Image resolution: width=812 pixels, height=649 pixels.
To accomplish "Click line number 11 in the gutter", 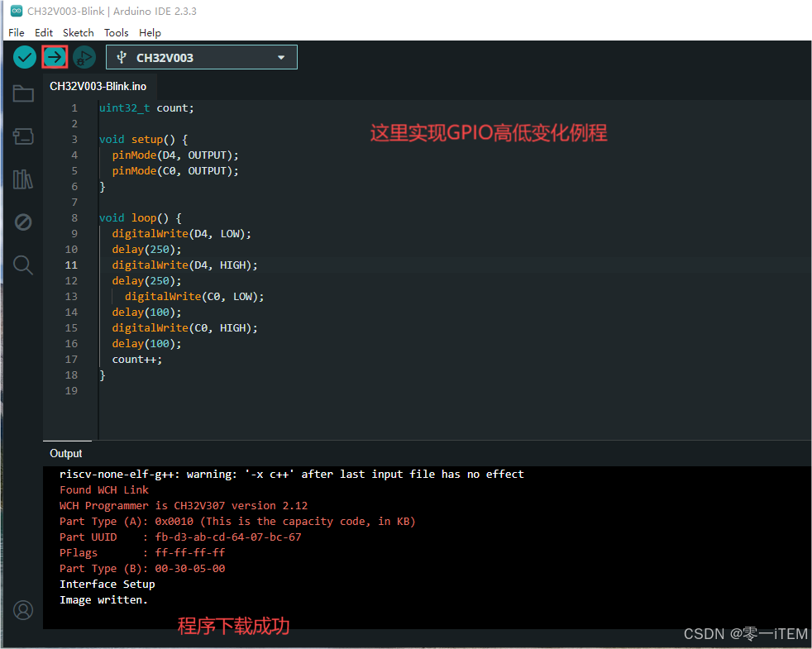I will point(71,265).
